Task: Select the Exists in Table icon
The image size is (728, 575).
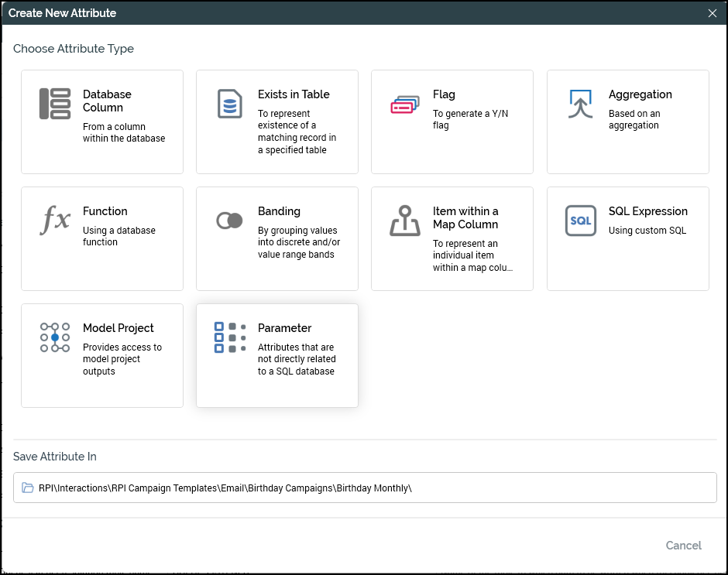Action: (230, 104)
